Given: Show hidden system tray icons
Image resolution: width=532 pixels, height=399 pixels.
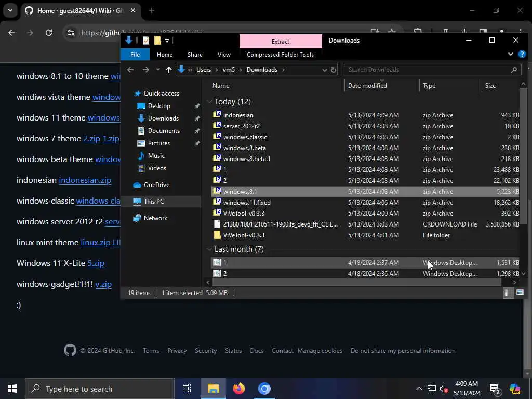Looking at the screenshot, I should click(x=419, y=389).
